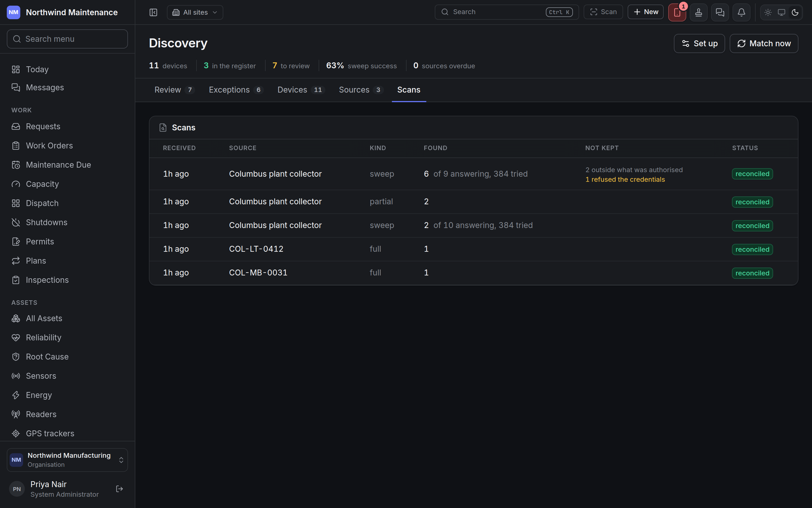Image resolution: width=812 pixels, height=508 pixels.
Task: Open Work Orders
Action: [67, 145]
